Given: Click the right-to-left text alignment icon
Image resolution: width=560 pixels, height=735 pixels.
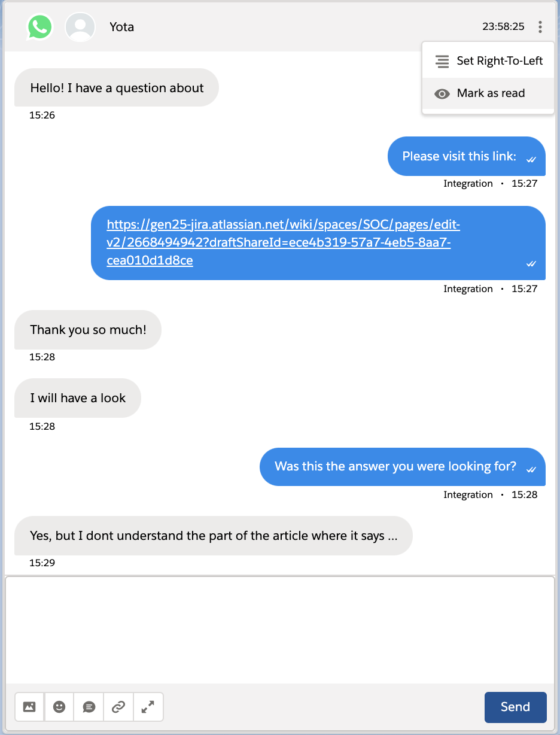Looking at the screenshot, I should pos(442,61).
